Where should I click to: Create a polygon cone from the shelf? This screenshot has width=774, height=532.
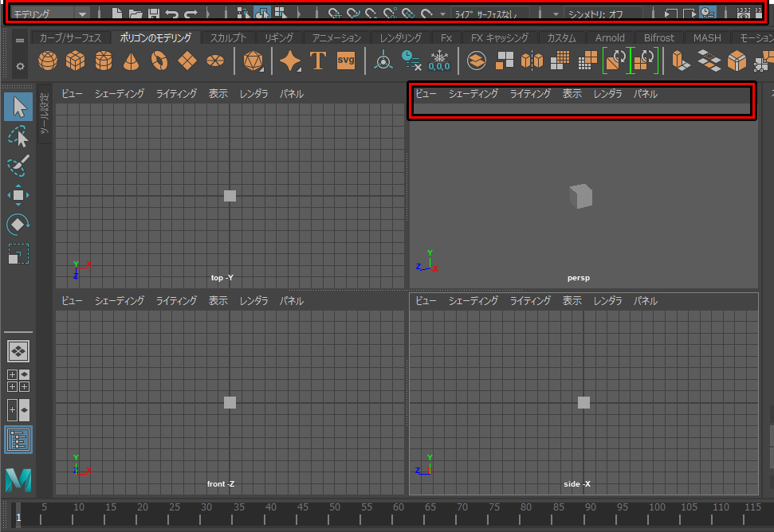pos(132,61)
